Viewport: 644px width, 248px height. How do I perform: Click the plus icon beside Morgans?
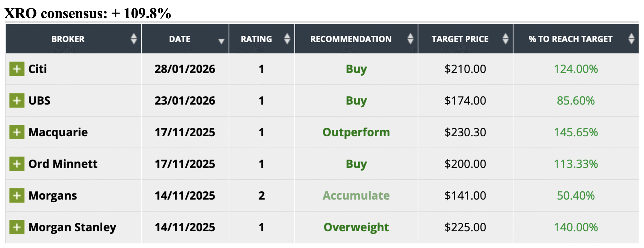pos(17,195)
